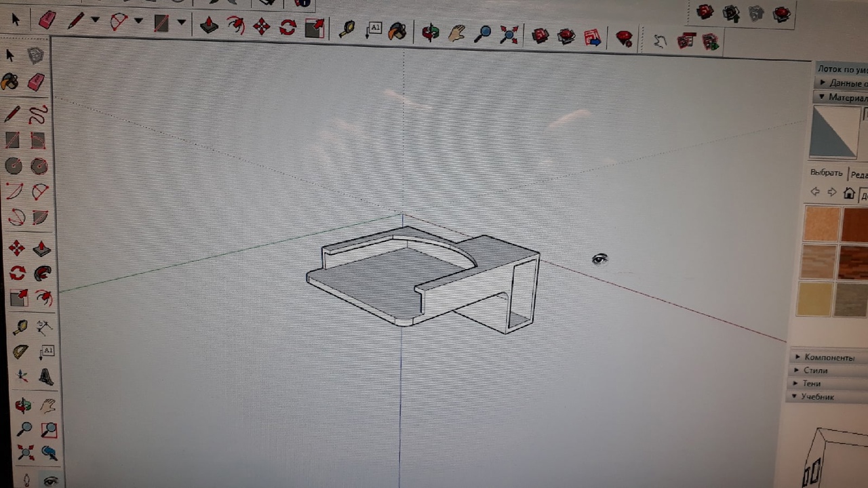Select the Polygon tool in the left palette
Image resolution: width=868 pixels, height=488 pixels.
[39, 166]
